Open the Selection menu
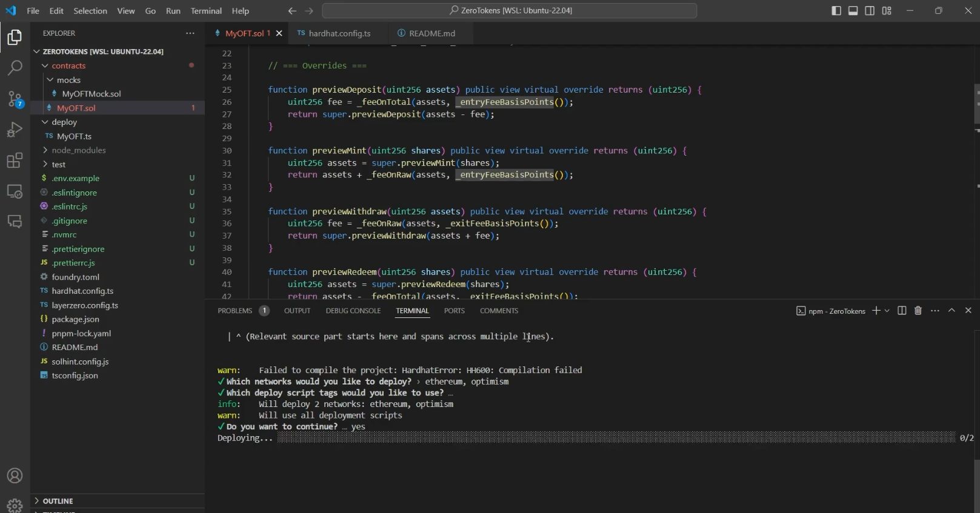980x513 pixels. pos(90,11)
